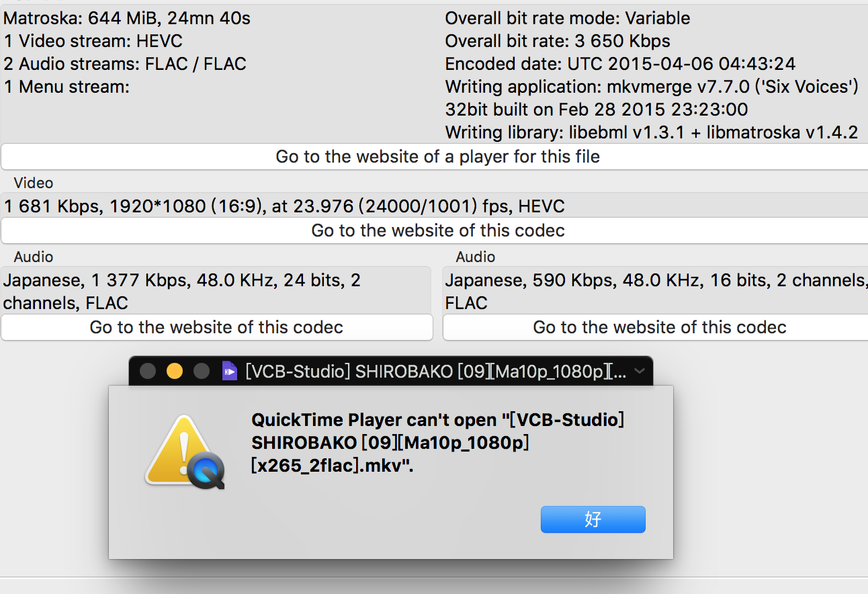Screen dimensions: 868x594
Task: Minimize the QuickTime window with yellow button
Action: click(x=174, y=371)
